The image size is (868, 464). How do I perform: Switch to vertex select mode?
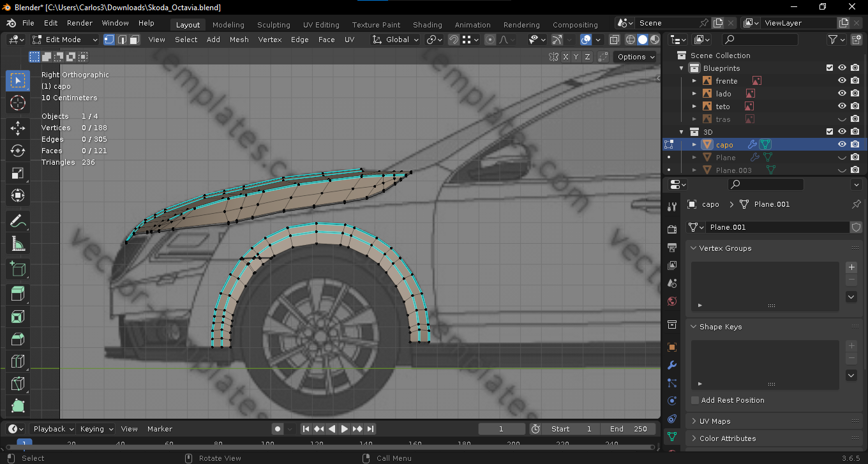tap(109, 40)
